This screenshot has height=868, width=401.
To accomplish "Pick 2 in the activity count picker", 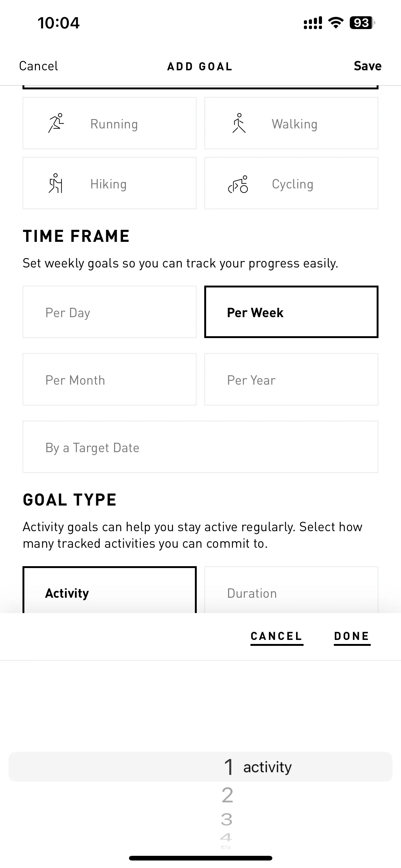I will pyautogui.click(x=227, y=796).
